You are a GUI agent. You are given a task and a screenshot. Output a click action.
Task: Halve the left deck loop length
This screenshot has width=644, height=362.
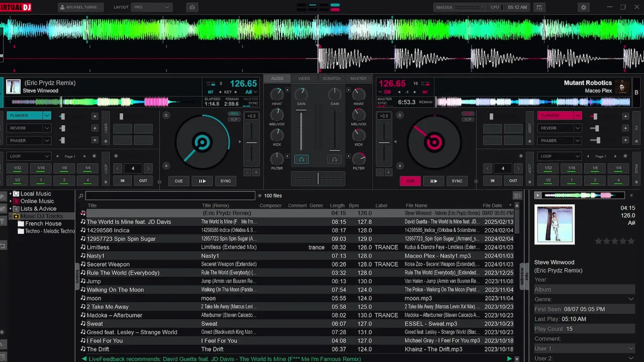click(118, 168)
